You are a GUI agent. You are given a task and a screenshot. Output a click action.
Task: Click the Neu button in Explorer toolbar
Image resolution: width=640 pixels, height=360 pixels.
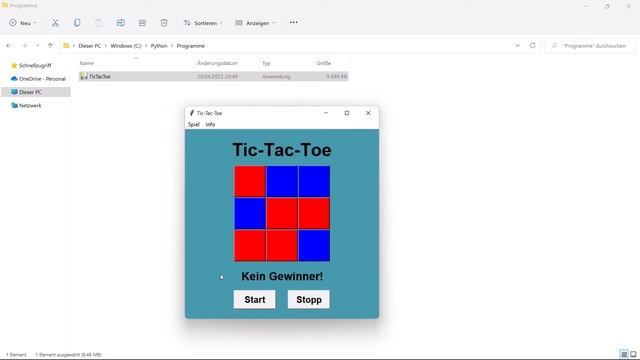tap(22, 23)
